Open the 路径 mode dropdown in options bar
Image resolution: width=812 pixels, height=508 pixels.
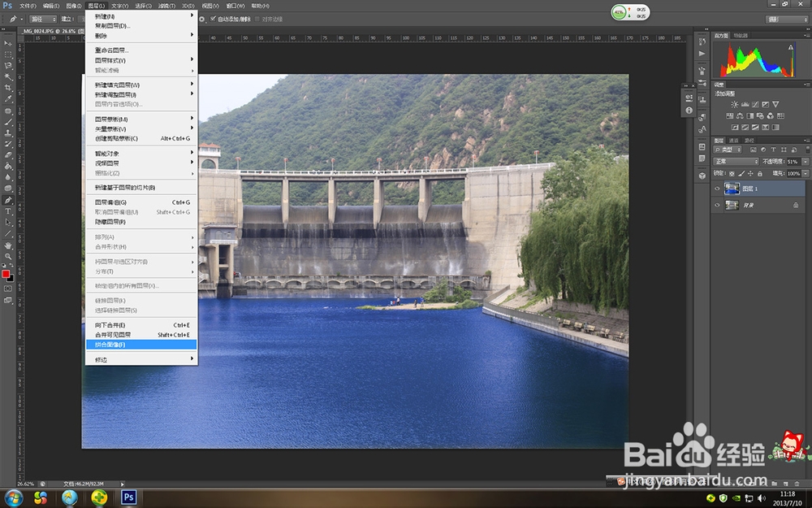[x=42, y=20]
